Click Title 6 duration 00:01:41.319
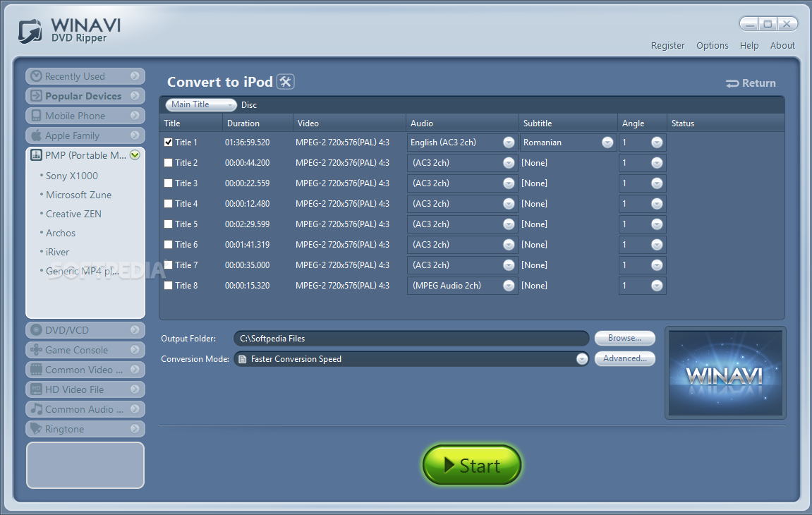Screen dimensions: 812x515 click(247, 245)
